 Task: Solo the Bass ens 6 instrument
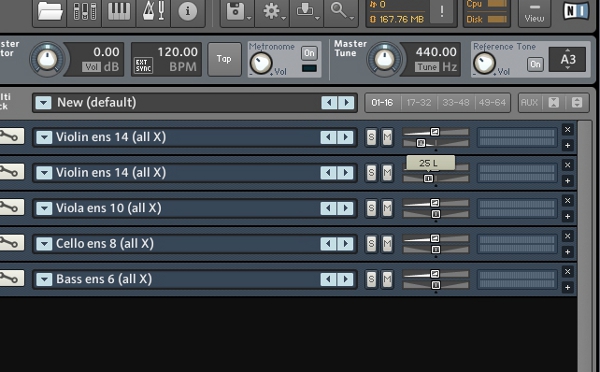pos(371,279)
